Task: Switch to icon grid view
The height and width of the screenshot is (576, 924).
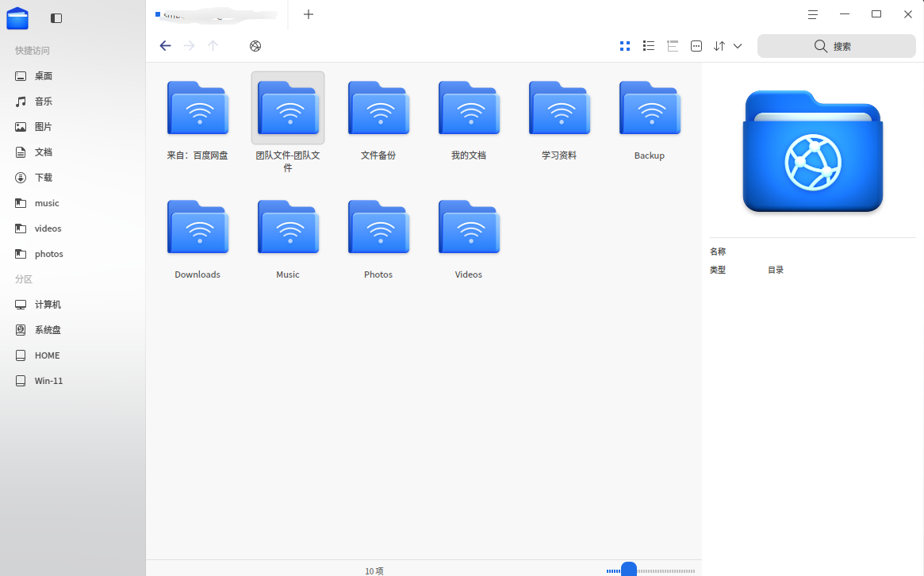Action: 625,46
